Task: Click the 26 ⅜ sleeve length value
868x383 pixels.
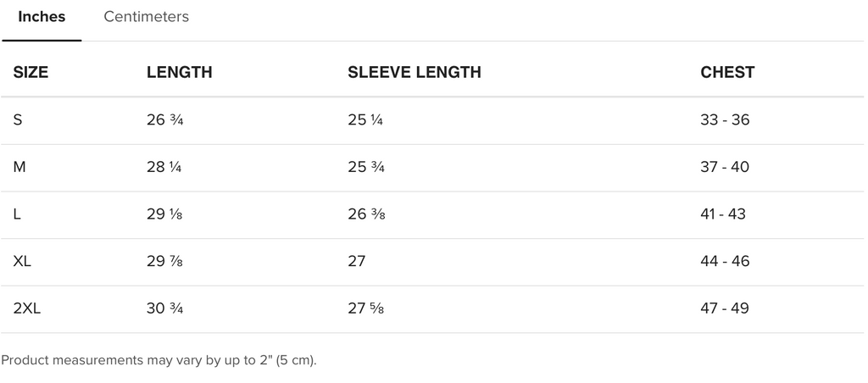Action: tap(366, 214)
